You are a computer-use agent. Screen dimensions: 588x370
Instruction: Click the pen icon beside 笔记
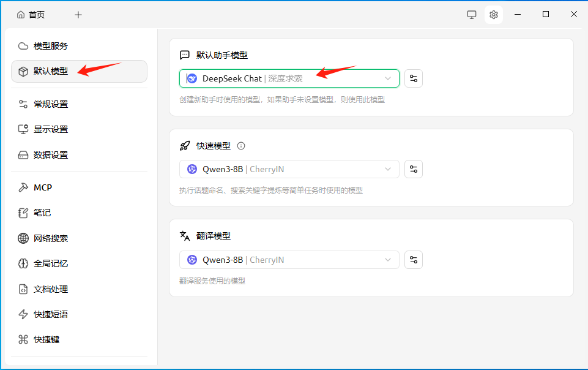23,213
